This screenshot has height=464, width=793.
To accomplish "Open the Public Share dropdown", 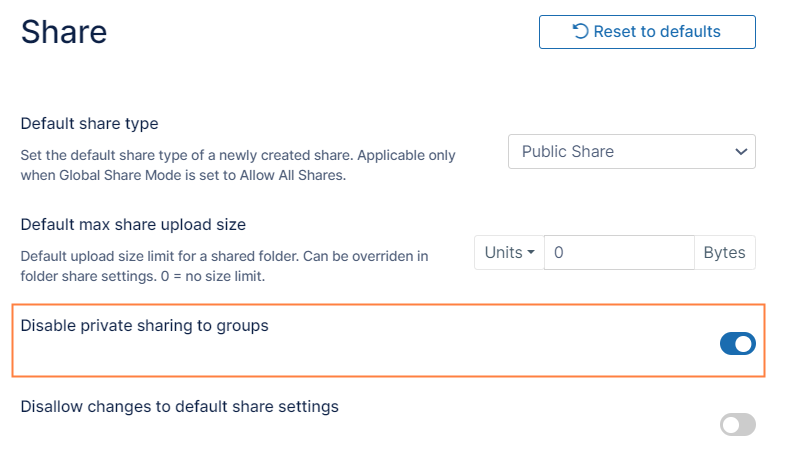I will pyautogui.click(x=631, y=152).
